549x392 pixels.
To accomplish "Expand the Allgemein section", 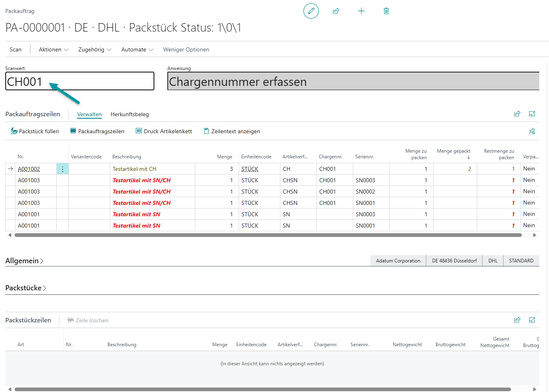I will [24, 261].
